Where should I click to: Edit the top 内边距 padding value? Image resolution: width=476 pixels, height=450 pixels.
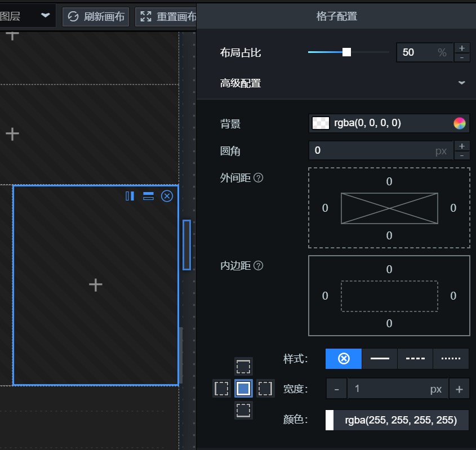click(389, 269)
